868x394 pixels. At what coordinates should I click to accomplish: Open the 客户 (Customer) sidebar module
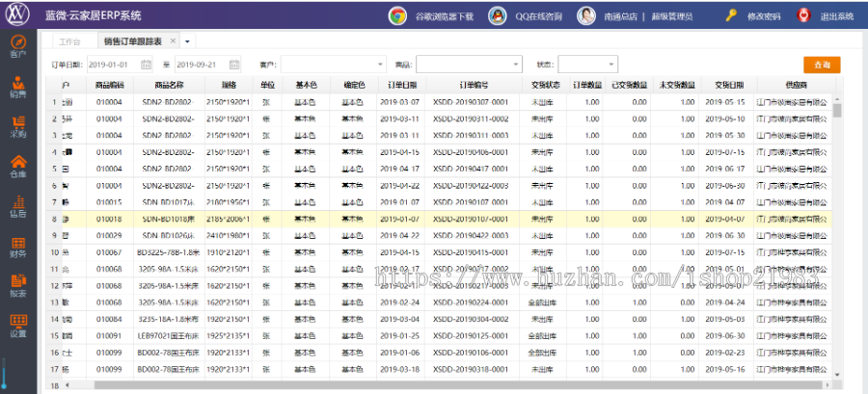17,45
